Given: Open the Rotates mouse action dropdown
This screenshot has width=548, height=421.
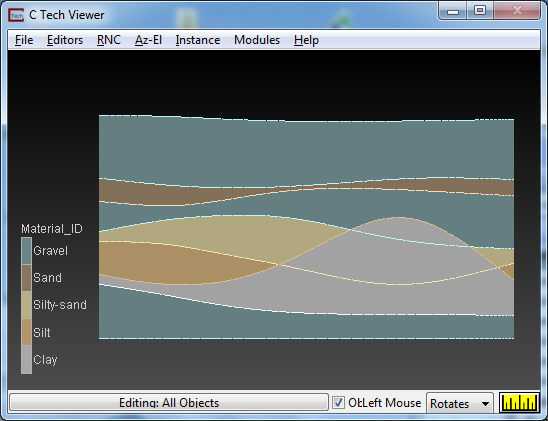Looking at the screenshot, I should tap(460, 404).
